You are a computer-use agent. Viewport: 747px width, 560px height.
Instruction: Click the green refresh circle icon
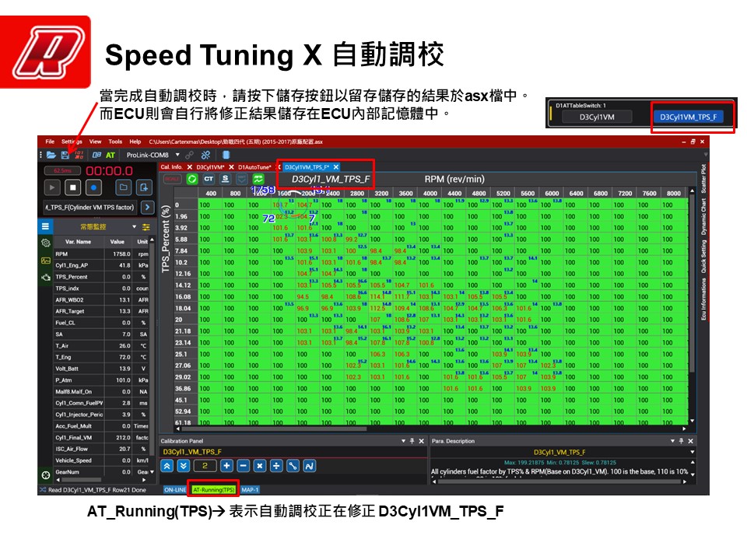tap(192, 179)
